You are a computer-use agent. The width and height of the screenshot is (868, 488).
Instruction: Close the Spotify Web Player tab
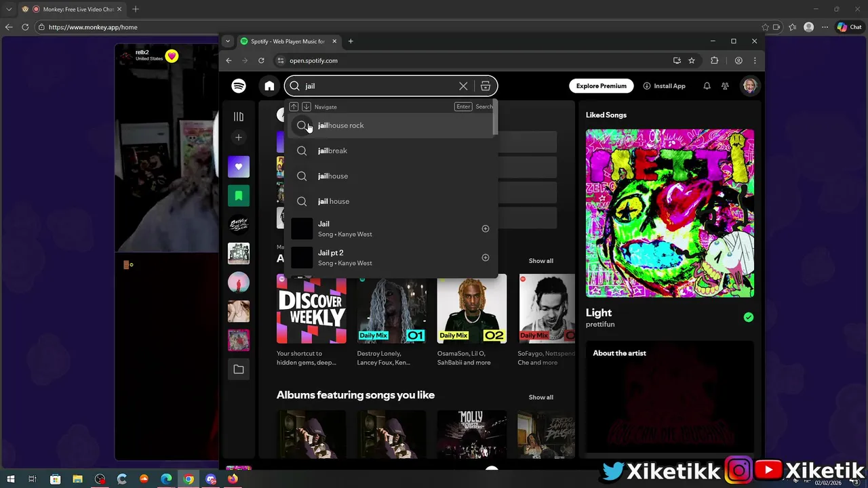335,41
